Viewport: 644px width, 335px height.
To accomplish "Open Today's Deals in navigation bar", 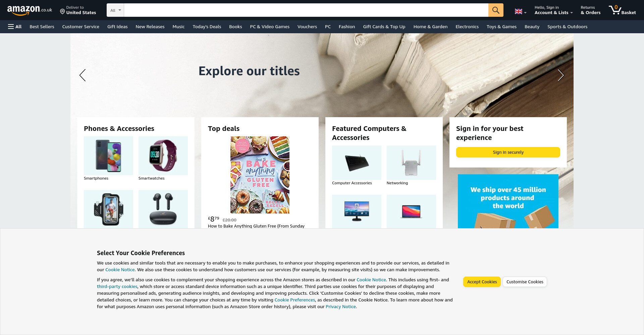I will coord(207,27).
